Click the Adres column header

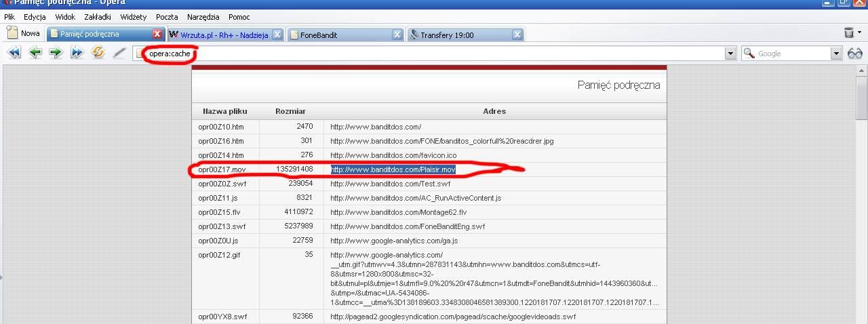[x=494, y=111]
